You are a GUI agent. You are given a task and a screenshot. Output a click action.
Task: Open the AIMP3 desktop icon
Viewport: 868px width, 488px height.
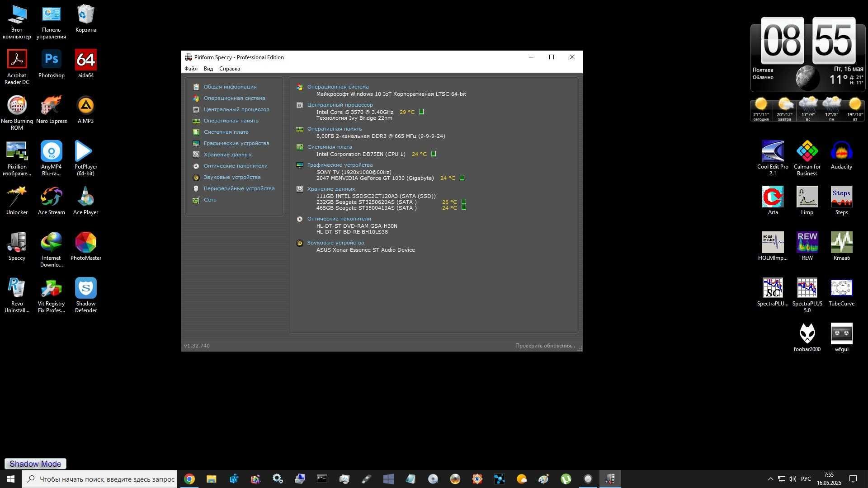click(85, 110)
